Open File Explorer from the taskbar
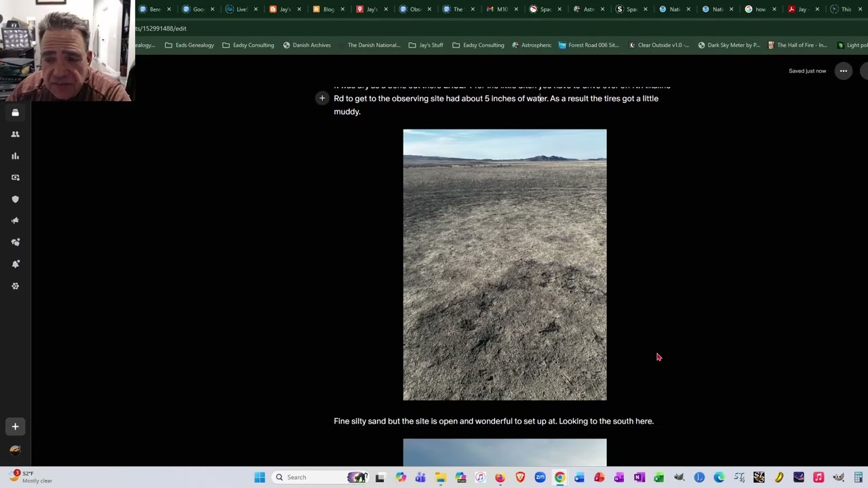The height and width of the screenshot is (488, 868). [x=440, y=477]
